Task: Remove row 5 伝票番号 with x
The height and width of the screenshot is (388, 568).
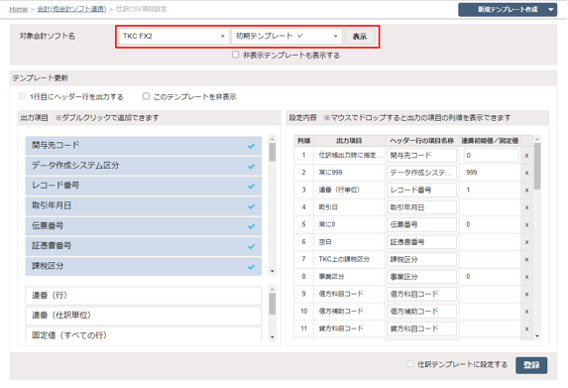Action: (527, 225)
